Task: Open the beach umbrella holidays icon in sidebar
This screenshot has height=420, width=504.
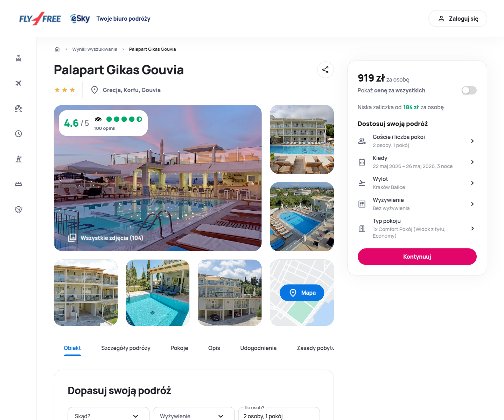Action: coord(19,108)
